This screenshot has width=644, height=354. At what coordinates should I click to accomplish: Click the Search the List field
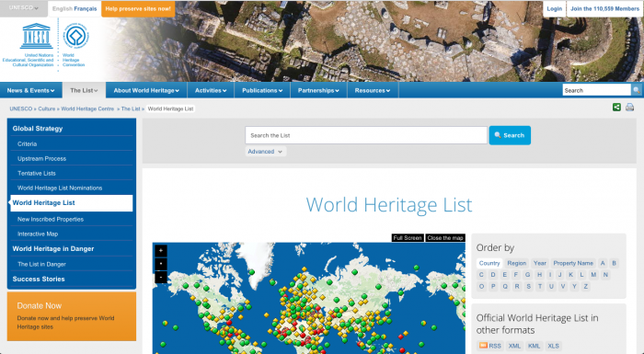366,135
